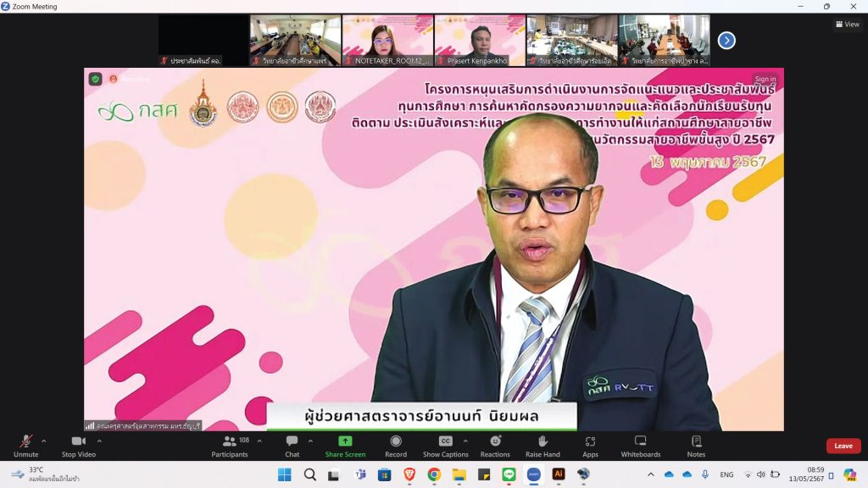This screenshot has width=868, height=488.
Task: Open Task View on taskbar
Action: tap(333, 474)
